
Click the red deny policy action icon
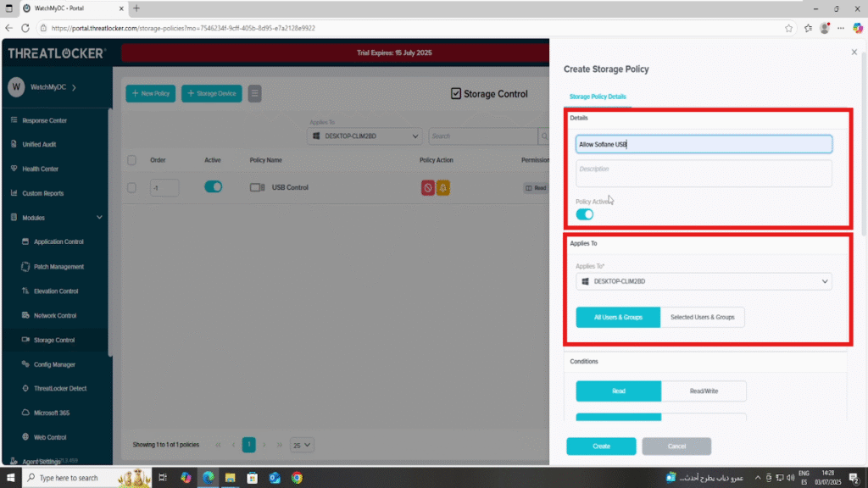point(427,187)
